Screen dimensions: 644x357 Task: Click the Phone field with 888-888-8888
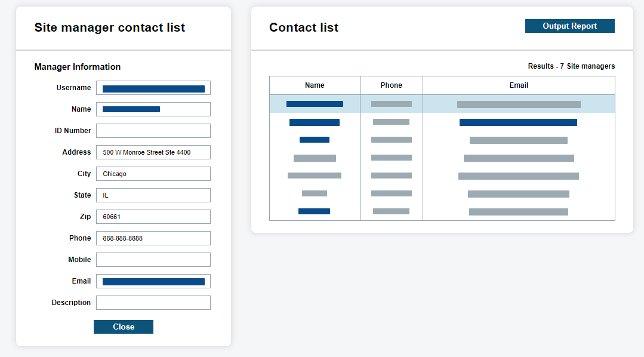153,238
